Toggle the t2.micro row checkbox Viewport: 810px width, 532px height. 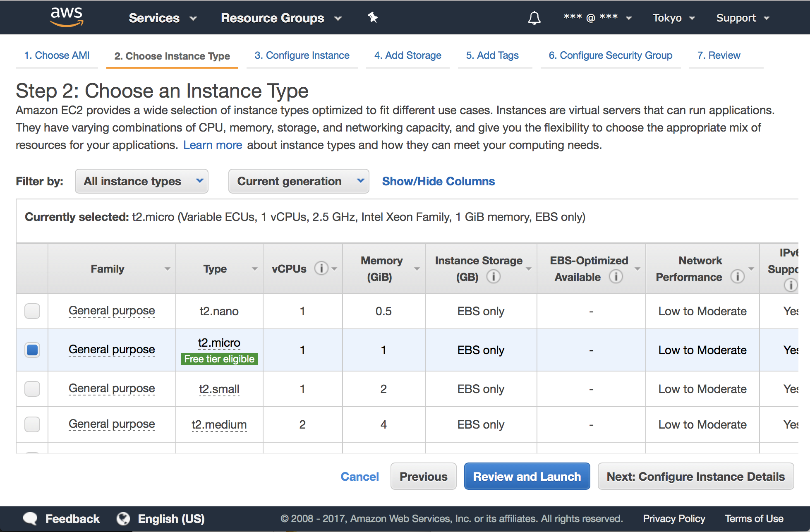[32, 350]
